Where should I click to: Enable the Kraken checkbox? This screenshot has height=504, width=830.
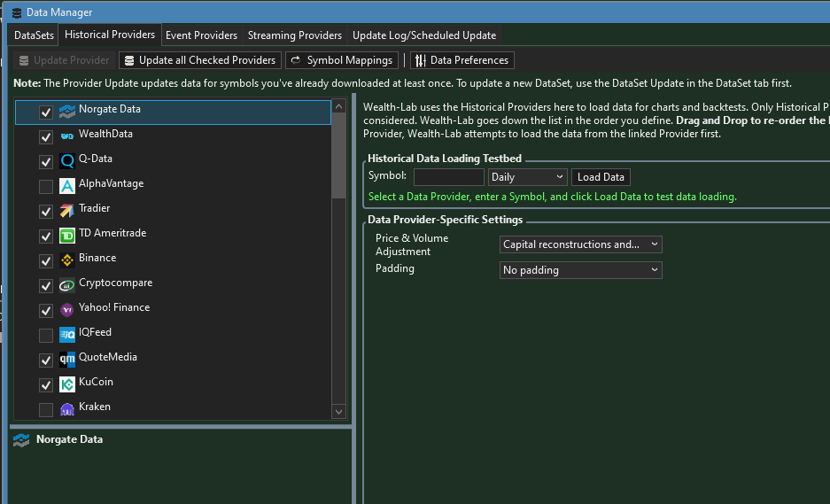click(46, 410)
